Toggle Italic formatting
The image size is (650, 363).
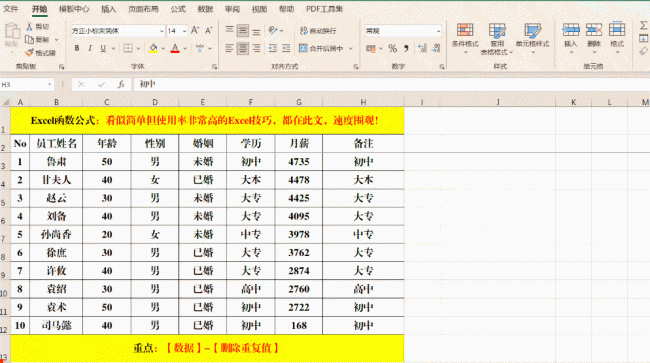[90, 48]
